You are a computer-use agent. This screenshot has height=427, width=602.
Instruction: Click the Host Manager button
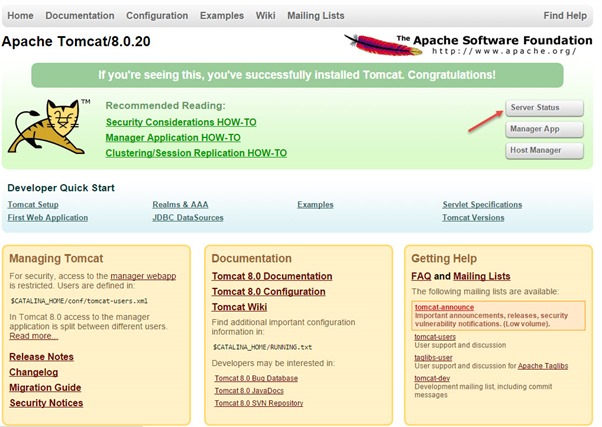pyautogui.click(x=544, y=151)
